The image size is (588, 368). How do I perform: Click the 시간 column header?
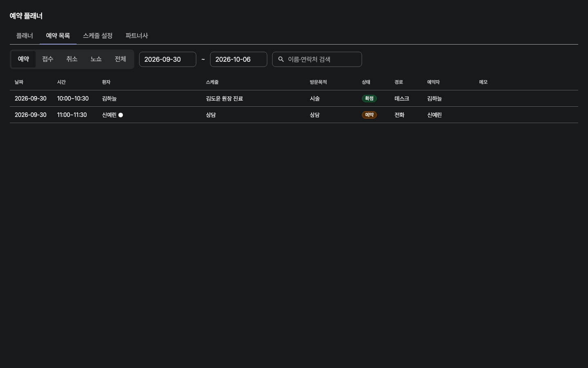[61, 82]
